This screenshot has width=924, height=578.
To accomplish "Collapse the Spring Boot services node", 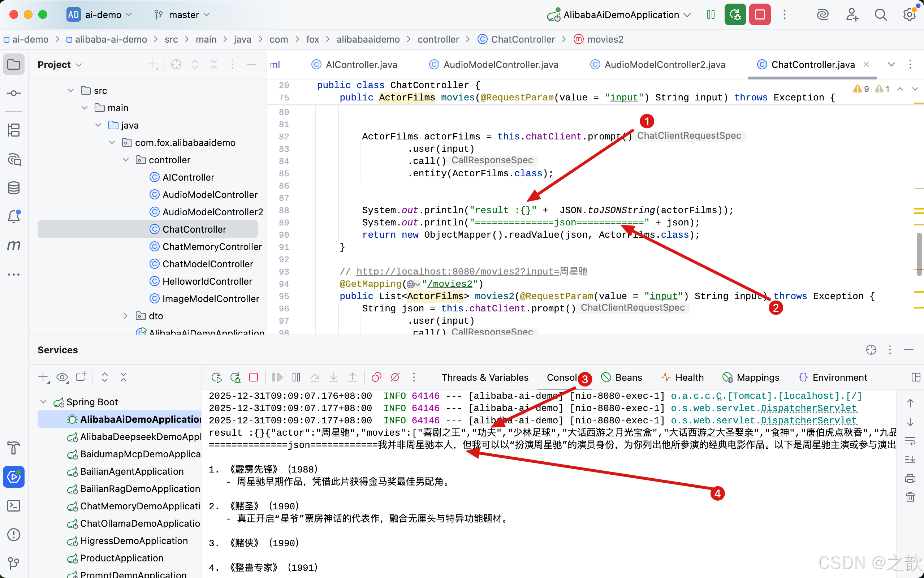I will pyautogui.click(x=43, y=402).
